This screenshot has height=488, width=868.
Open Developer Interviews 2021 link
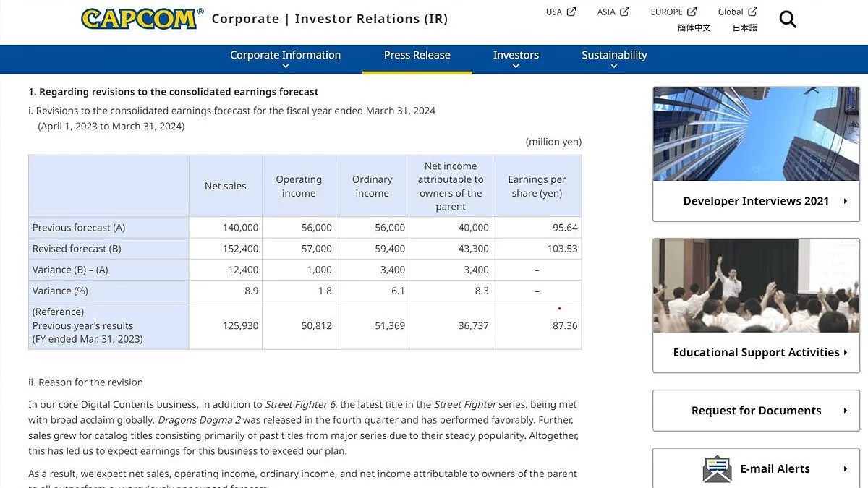coord(756,201)
